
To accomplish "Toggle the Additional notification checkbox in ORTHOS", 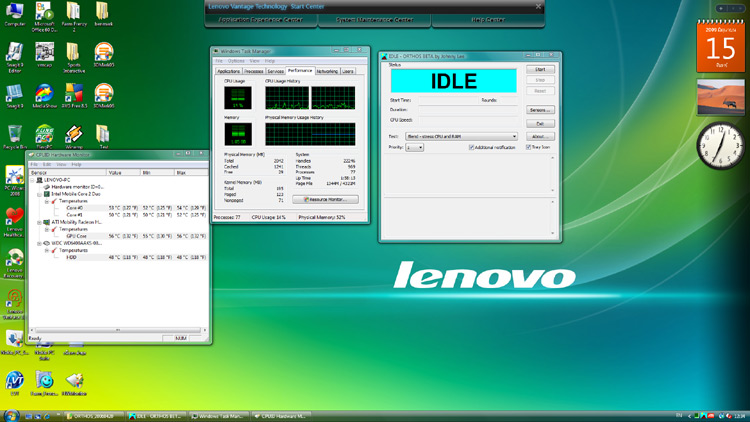I will (471, 147).
